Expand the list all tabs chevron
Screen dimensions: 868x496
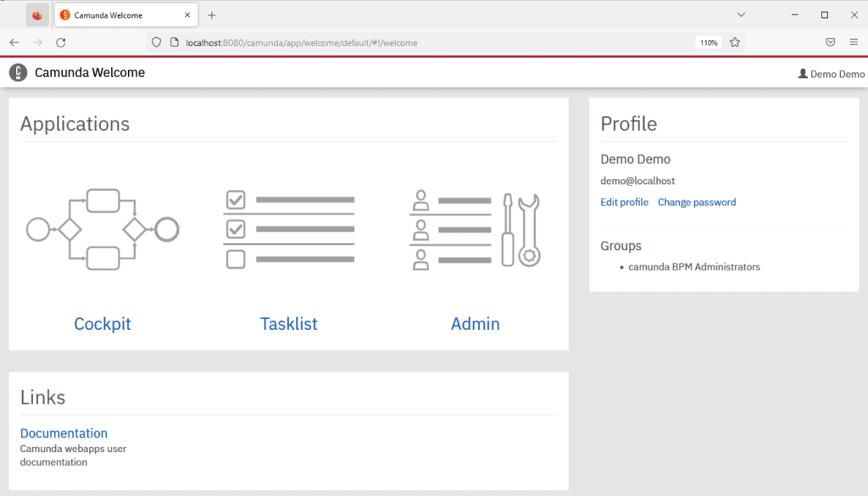click(x=741, y=15)
